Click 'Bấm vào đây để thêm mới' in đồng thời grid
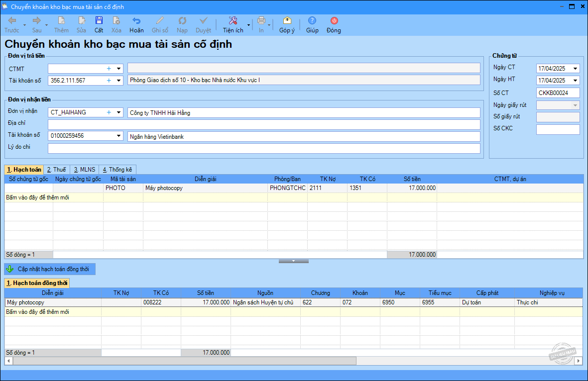Screen dimensions: 588x381 click(x=37, y=312)
